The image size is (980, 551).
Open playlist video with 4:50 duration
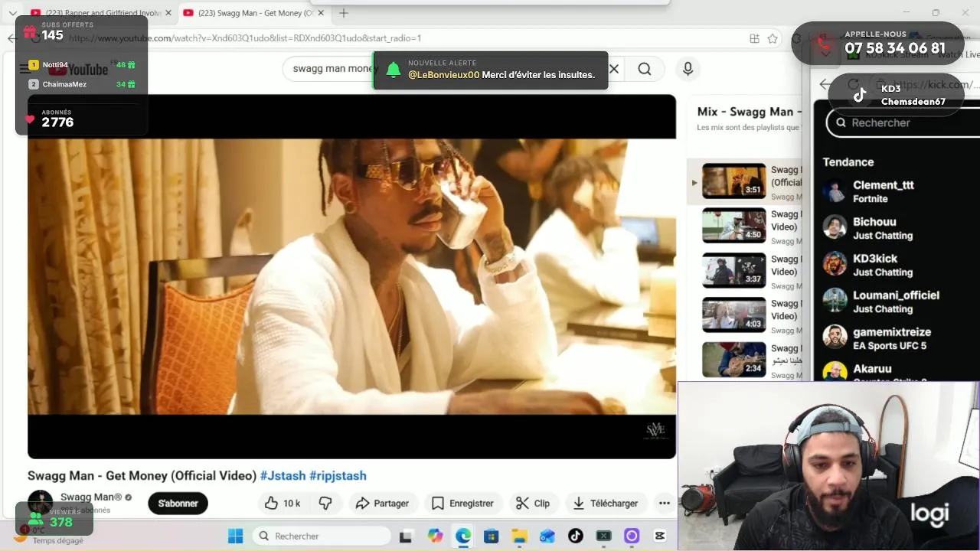coord(734,225)
